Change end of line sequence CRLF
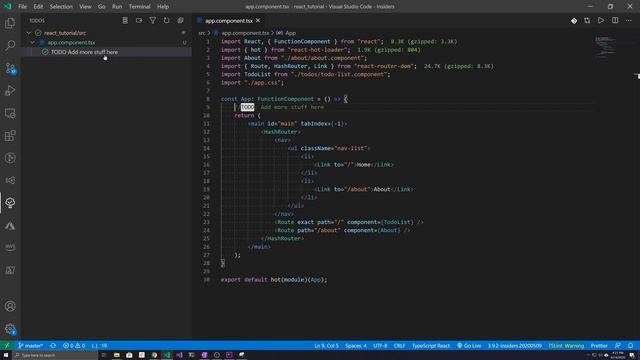Image resolution: width=640 pixels, height=360 pixels. pos(399,346)
